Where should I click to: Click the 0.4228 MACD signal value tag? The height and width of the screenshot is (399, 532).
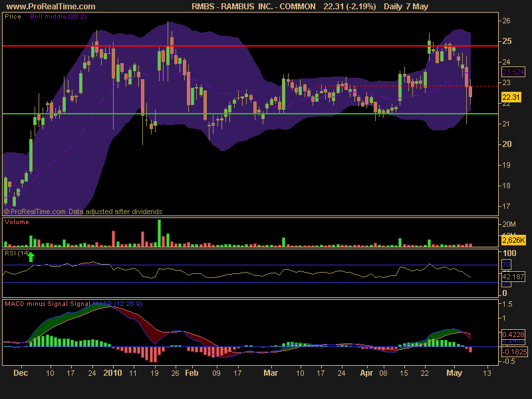[x=513, y=334]
